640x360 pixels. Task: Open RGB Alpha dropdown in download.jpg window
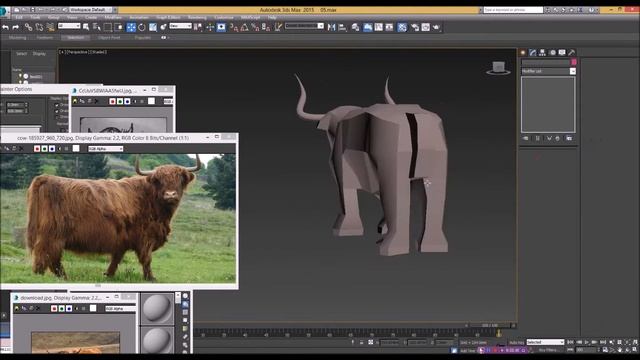[120, 309]
